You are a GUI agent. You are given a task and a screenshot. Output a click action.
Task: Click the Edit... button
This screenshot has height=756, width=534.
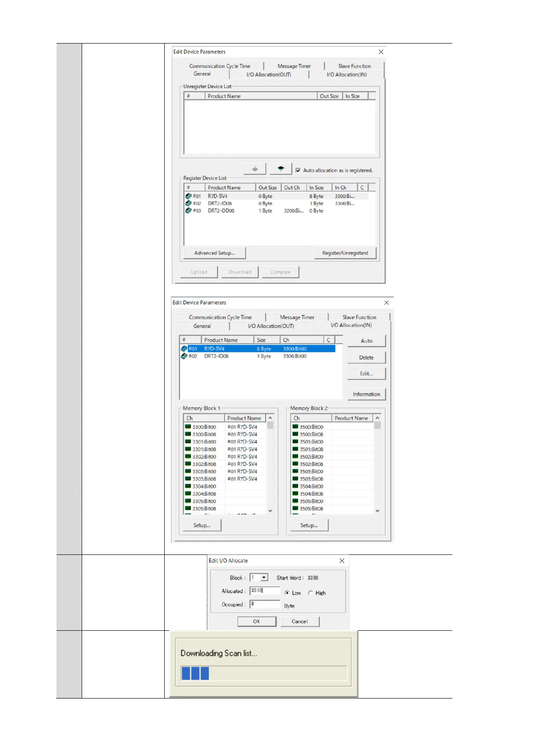tap(367, 374)
